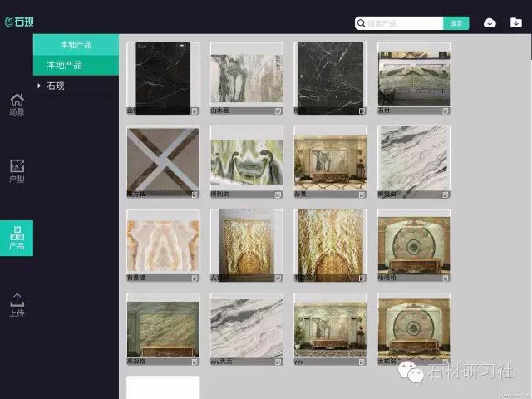Select the 得到的 green marble thumbnail
This screenshot has height=399, width=532.
247,162
